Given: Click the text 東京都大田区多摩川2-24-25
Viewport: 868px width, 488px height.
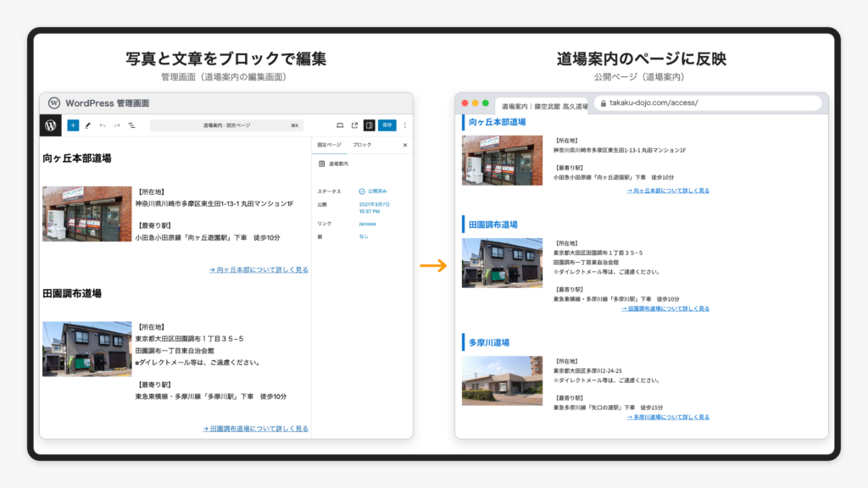Looking at the screenshot, I should point(587,371).
